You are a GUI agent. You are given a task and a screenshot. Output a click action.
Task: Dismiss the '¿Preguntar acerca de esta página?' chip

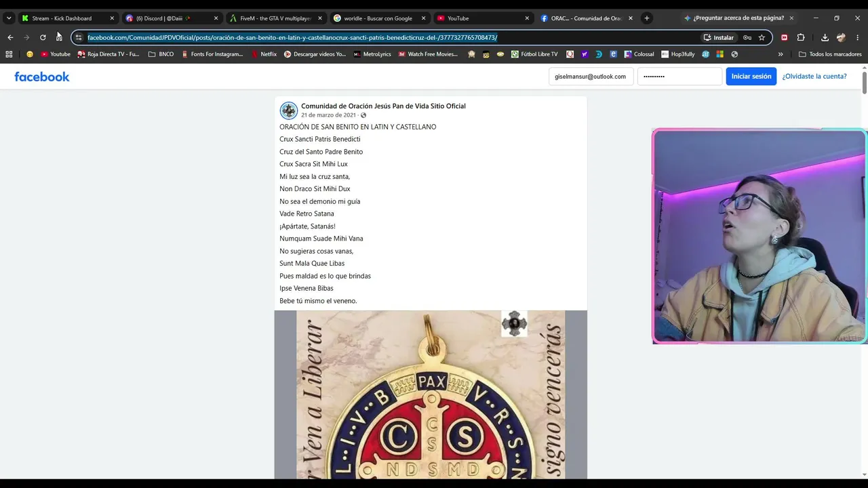click(x=791, y=18)
